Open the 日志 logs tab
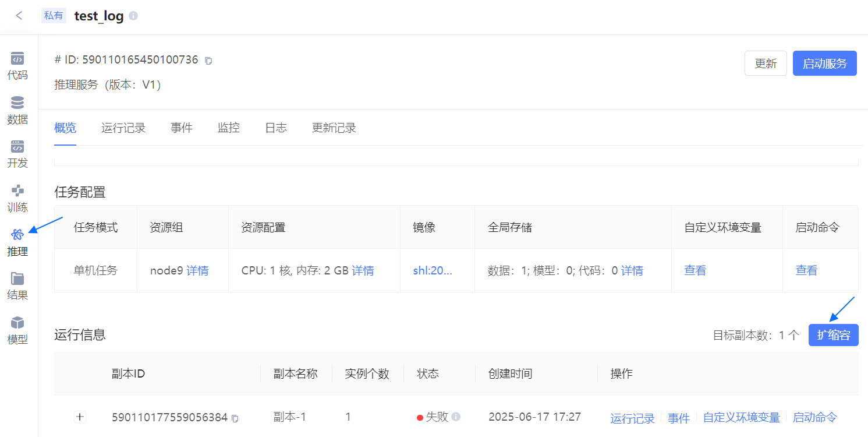Screen dimensions: 868x437 click(276, 128)
